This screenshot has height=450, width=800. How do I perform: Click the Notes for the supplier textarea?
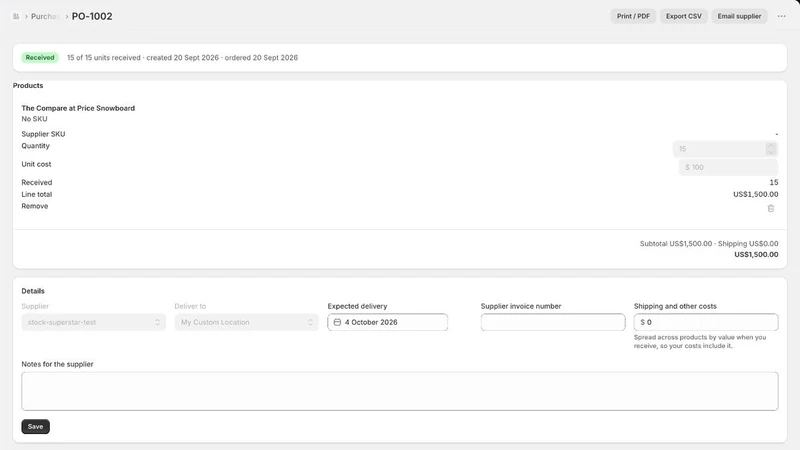tap(400, 391)
